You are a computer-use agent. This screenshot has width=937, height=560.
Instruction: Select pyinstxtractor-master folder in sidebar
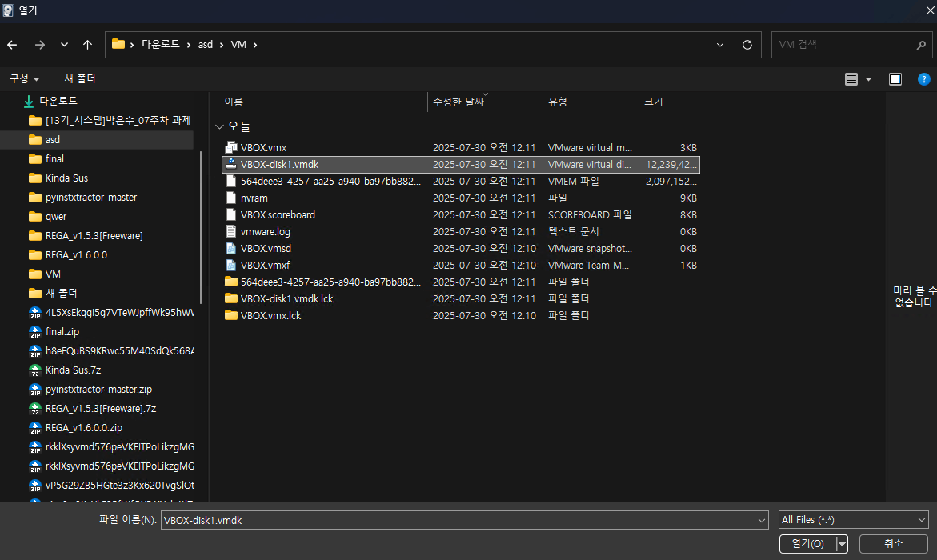click(91, 198)
